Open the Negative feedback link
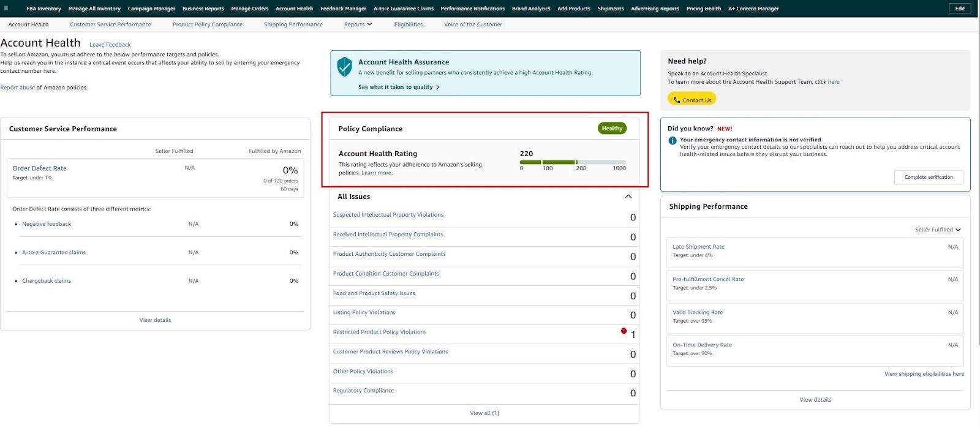Viewport: 980px width, 428px height. point(47,224)
